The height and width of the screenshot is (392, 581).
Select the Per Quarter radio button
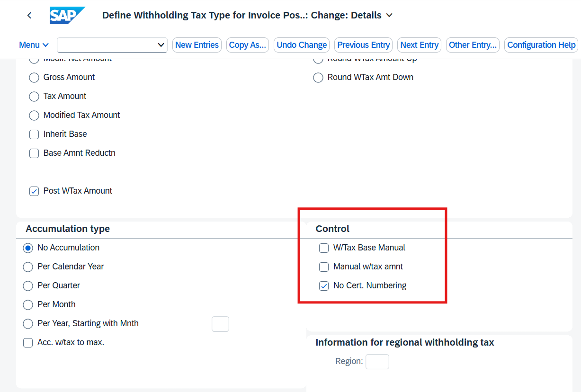coord(28,286)
